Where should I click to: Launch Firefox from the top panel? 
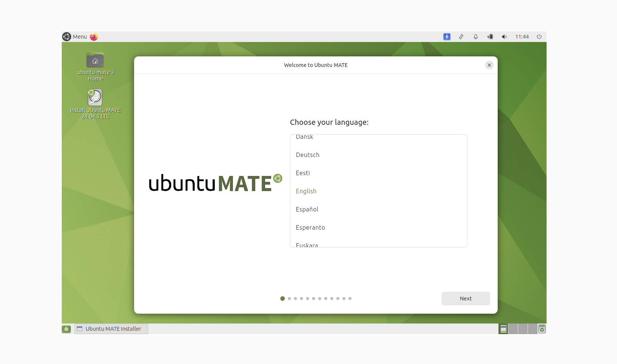pos(94,37)
